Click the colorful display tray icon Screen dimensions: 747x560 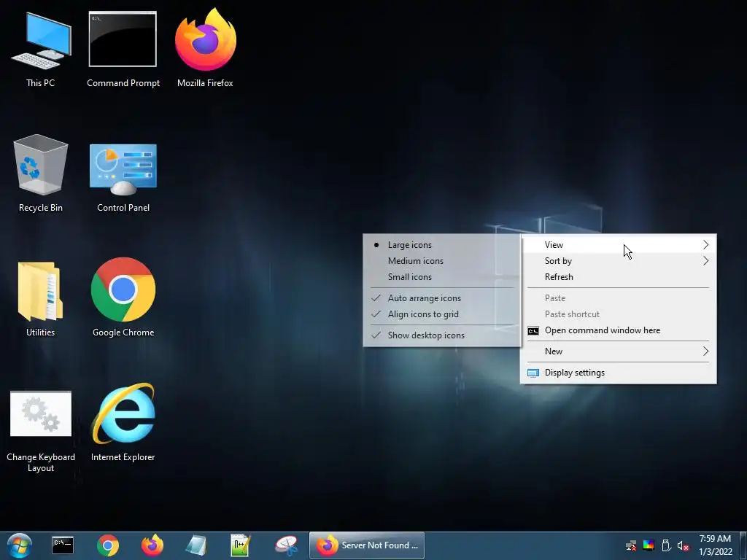tap(649, 545)
